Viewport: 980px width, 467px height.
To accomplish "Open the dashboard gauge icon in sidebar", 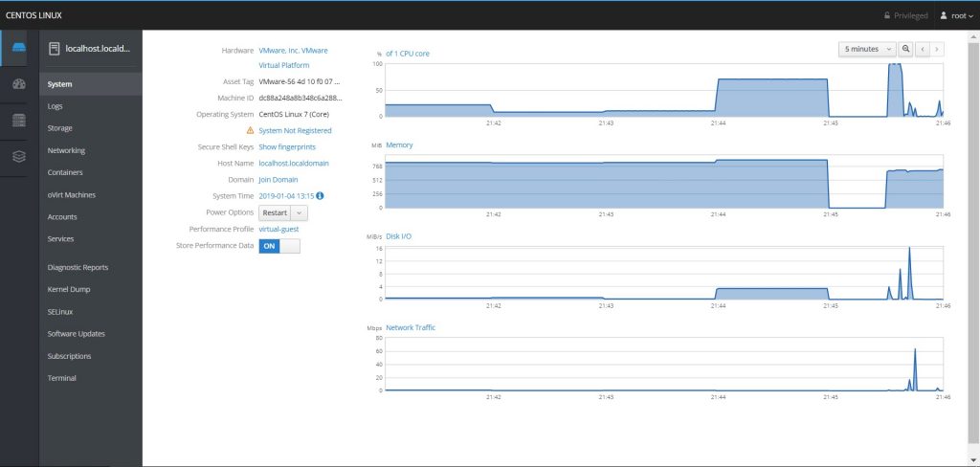I will [x=19, y=84].
